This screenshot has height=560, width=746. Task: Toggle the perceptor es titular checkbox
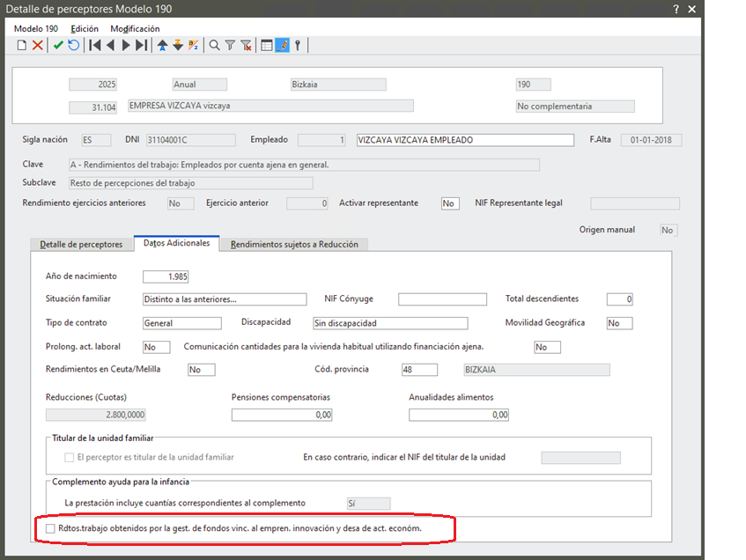click(70, 457)
